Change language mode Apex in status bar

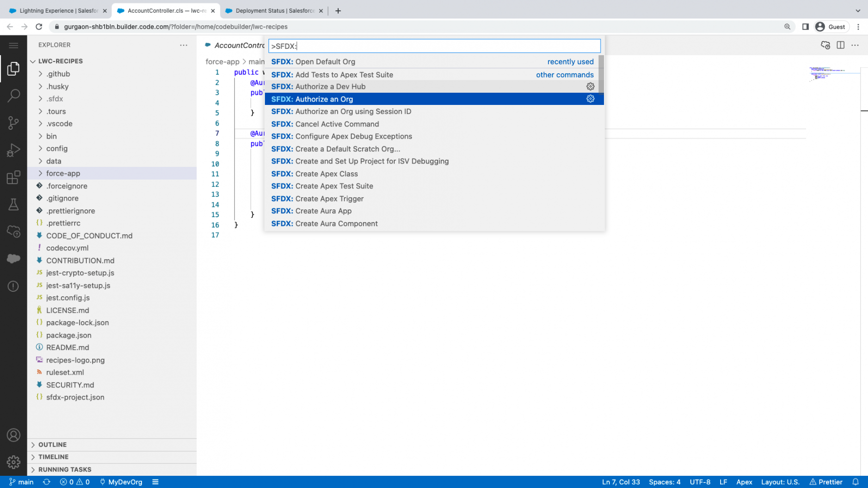click(744, 482)
